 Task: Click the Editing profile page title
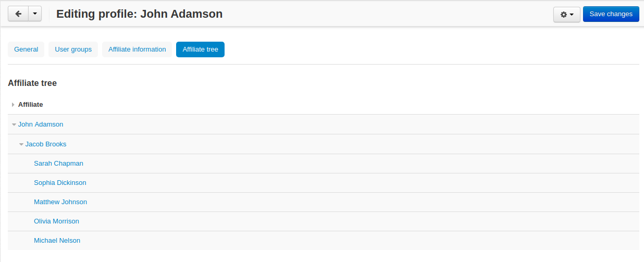pos(139,14)
